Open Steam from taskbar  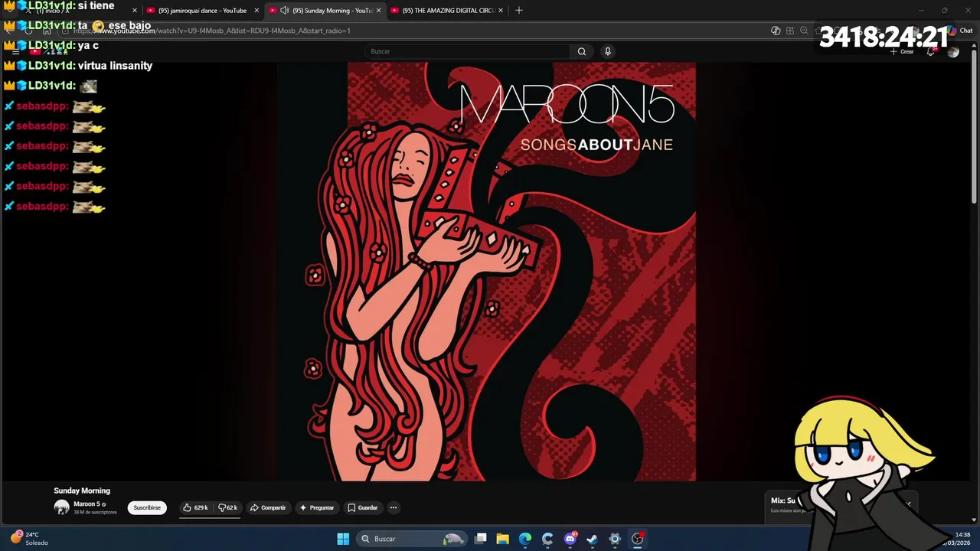592,539
